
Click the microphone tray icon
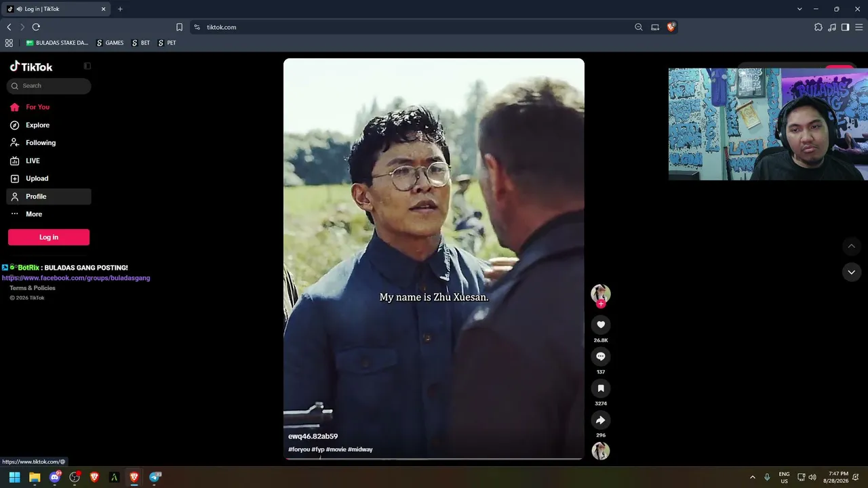[767, 477]
